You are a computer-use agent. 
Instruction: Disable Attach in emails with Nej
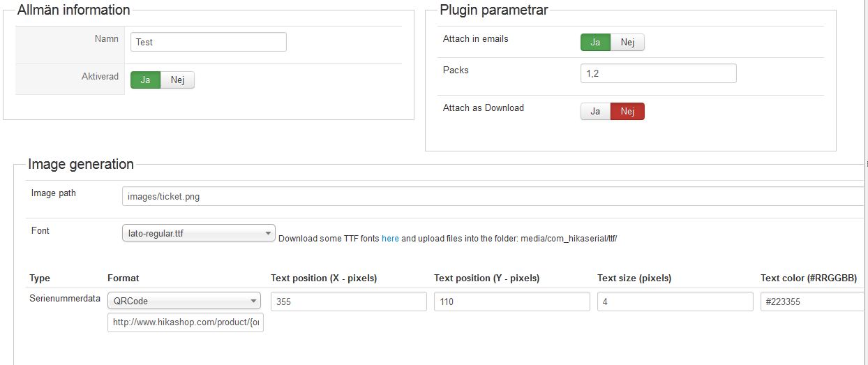628,43
